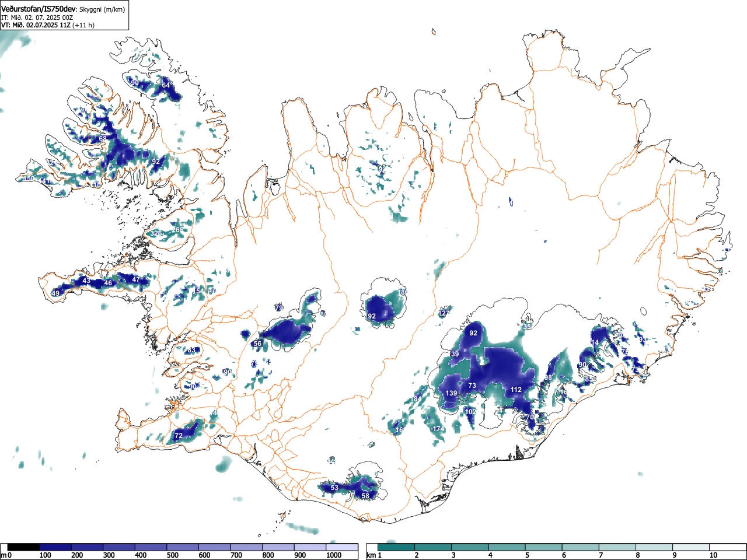Viewport: 747px width, 560px height.
Task: Click the 'm 0' label on the meter legend
Action: tap(6, 555)
